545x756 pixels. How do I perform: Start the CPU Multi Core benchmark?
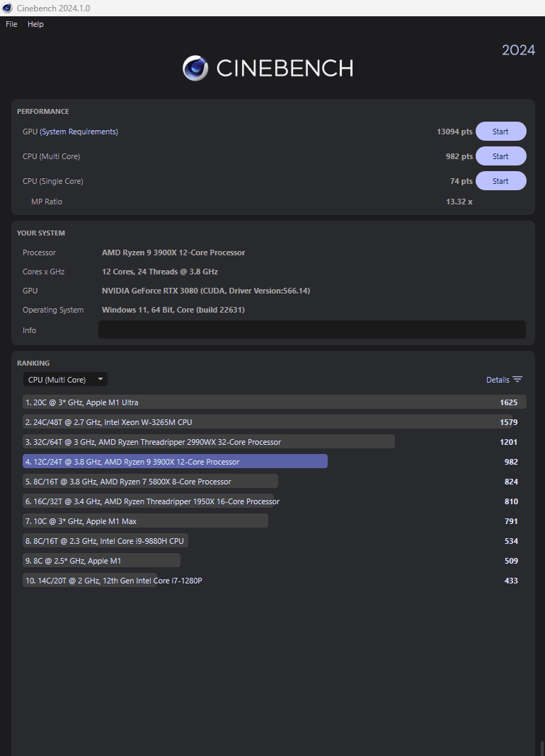point(500,156)
